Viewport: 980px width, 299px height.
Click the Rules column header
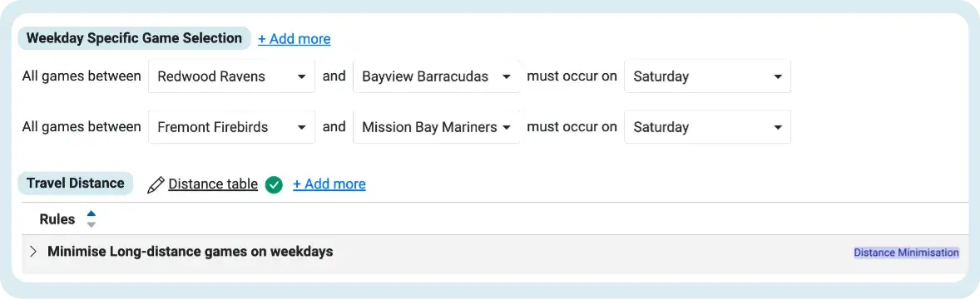pyautogui.click(x=57, y=219)
